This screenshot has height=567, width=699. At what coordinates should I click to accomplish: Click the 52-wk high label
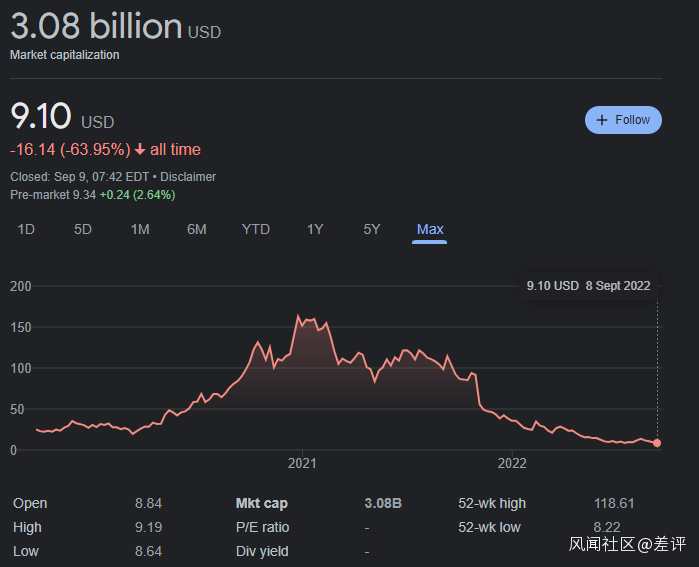pyautogui.click(x=492, y=503)
